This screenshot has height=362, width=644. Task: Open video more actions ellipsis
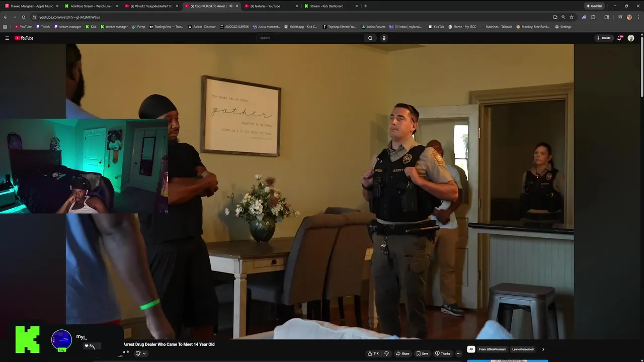458,353
